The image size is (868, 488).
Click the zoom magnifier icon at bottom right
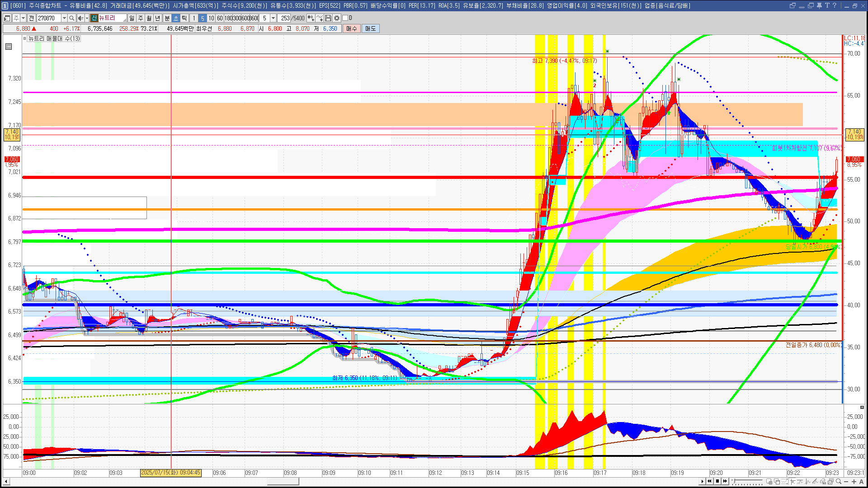(x=839, y=482)
